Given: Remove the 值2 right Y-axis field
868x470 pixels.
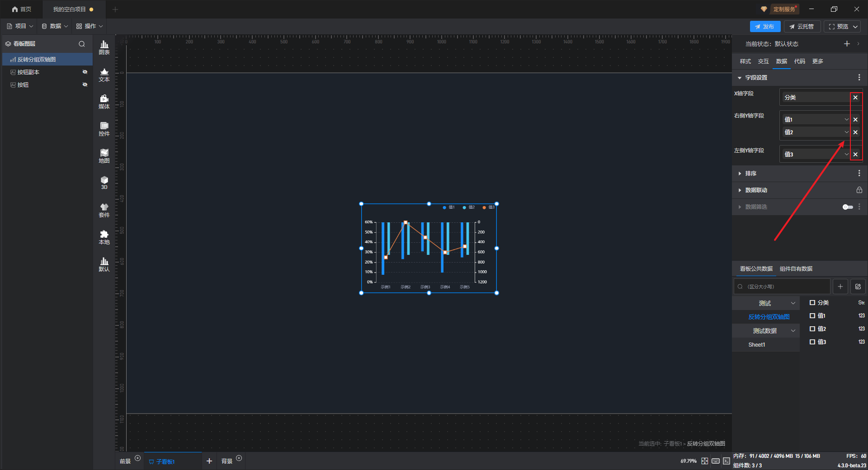Looking at the screenshot, I should [x=855, y=132].
